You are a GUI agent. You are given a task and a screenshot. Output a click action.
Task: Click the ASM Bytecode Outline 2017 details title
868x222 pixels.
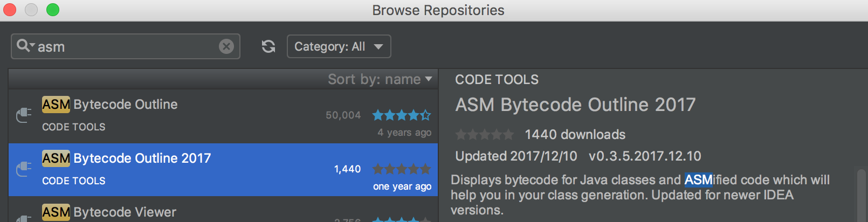click(x=575, y=105)
